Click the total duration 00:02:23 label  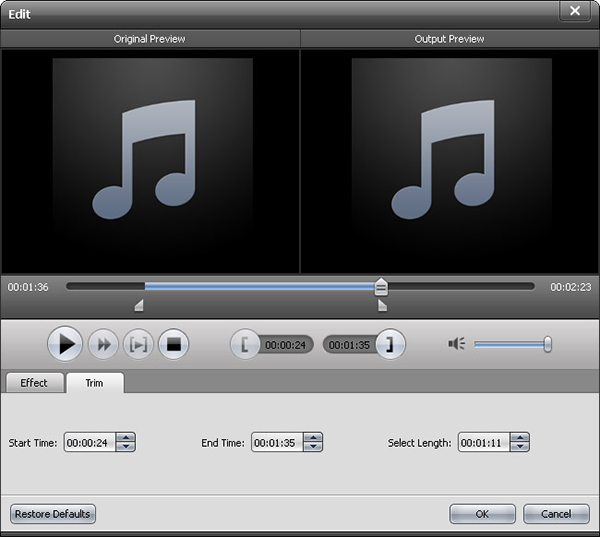click(x=571, y=287)
